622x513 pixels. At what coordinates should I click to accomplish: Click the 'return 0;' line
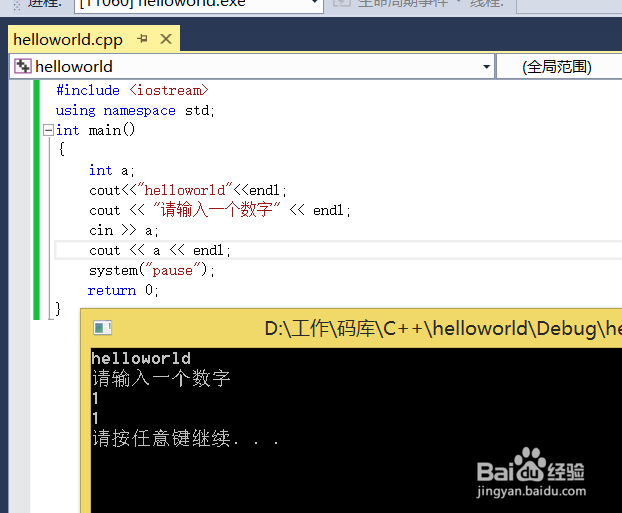(123, 290)
